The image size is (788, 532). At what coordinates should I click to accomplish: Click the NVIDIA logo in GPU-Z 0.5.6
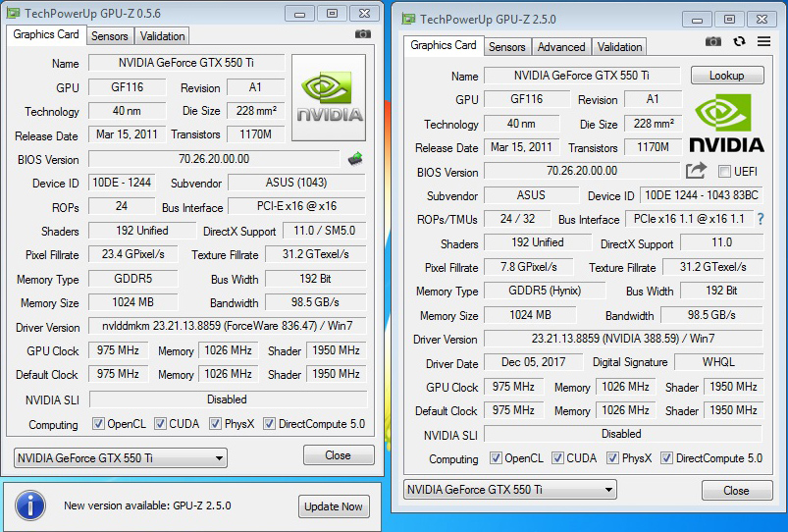329,97
